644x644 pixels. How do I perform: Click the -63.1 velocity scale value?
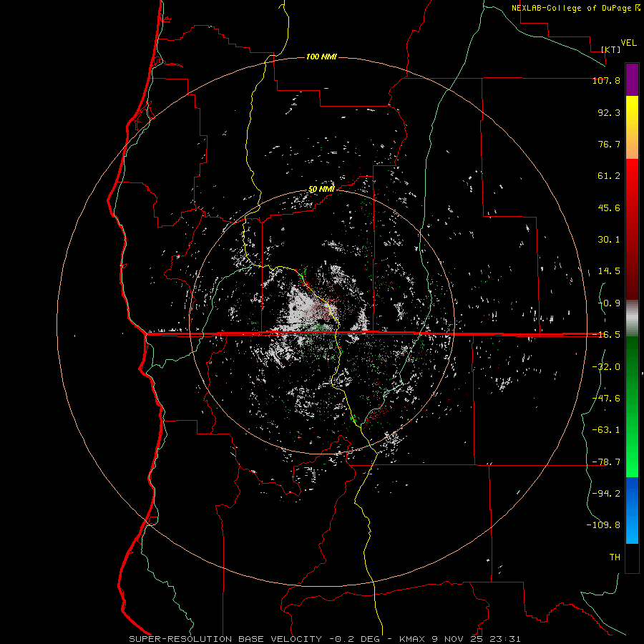(606, 430)
